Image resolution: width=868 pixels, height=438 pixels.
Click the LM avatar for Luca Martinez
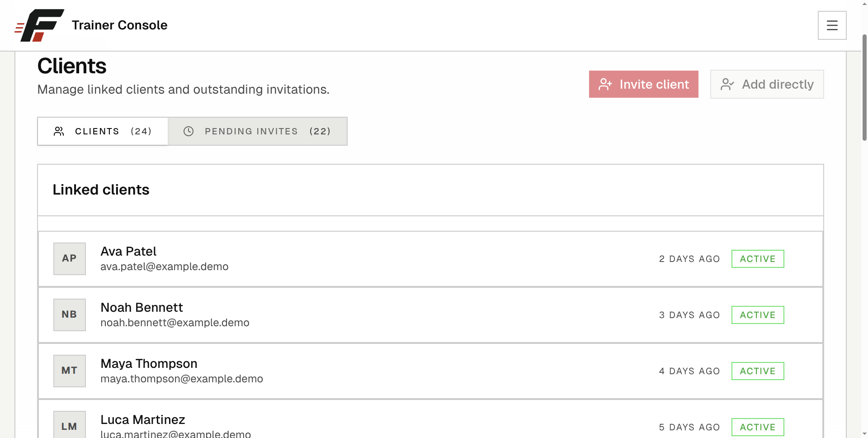70,424
